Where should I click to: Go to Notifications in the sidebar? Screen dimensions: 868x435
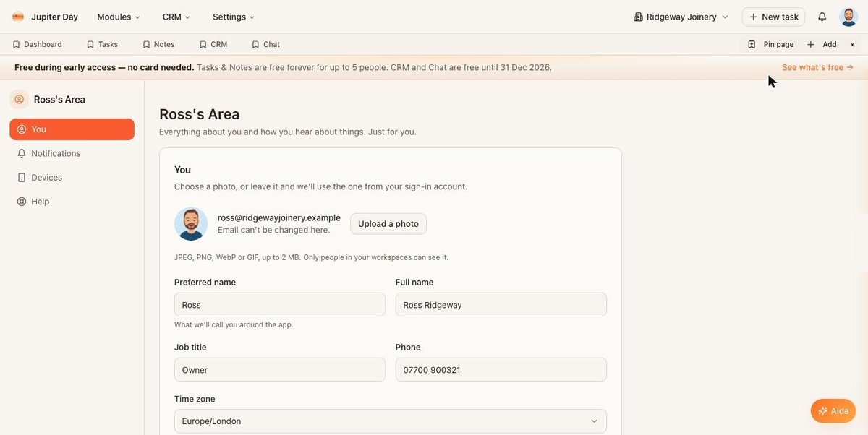72,153
